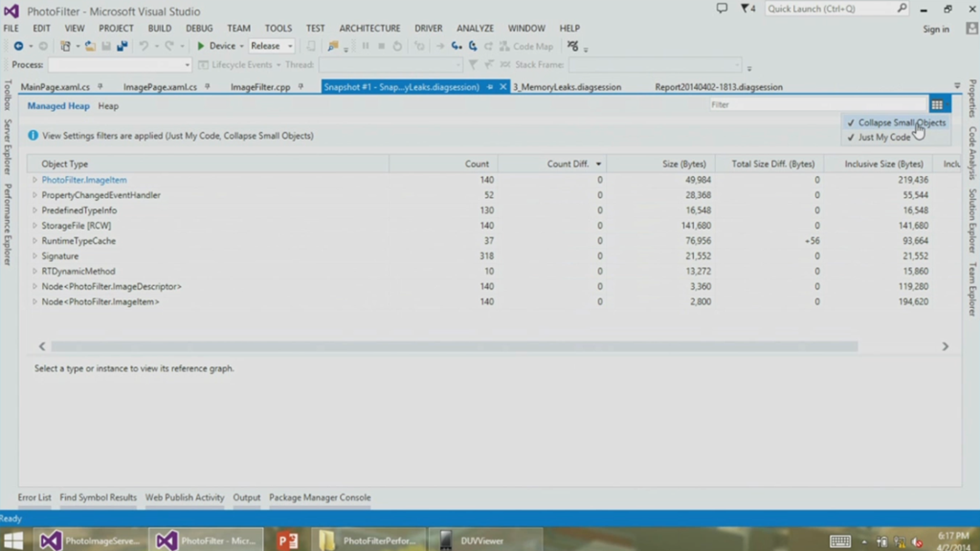Click the Filter input field
Image resolution: width=980 pixels, height=551 pixels.
point(817,105)
